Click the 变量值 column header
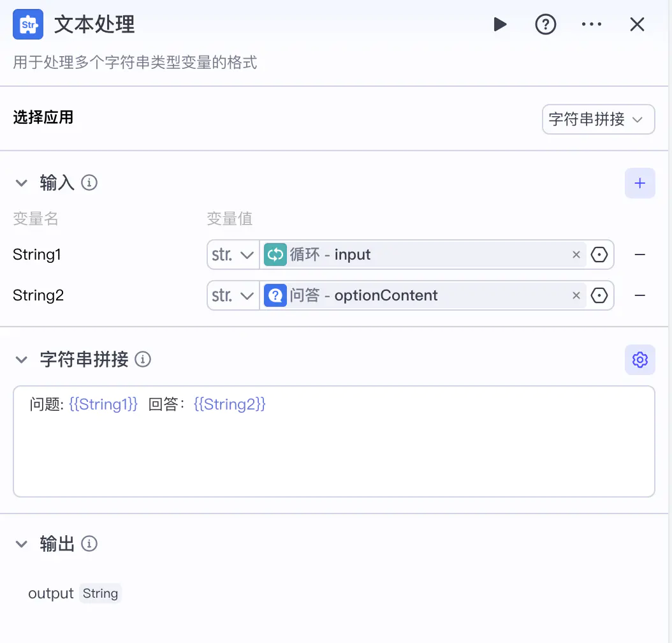The height and width of the screenshot is (643, 672). [x=230, y=219]
